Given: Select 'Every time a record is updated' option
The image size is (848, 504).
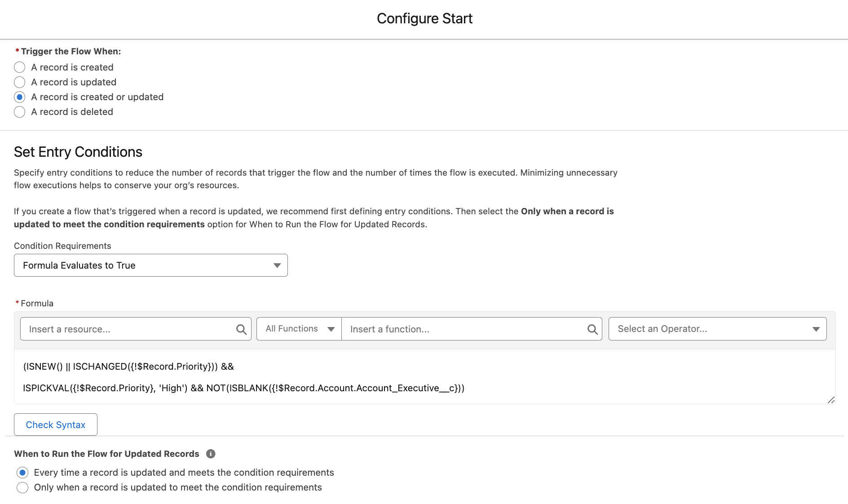Looking at the screenshot, I should click(x=22, y=473).
